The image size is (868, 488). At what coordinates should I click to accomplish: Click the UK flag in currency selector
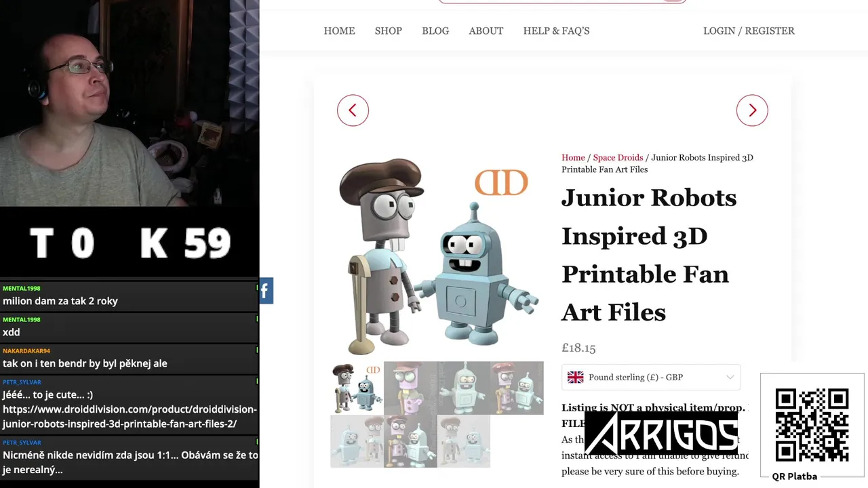point(575,378)
